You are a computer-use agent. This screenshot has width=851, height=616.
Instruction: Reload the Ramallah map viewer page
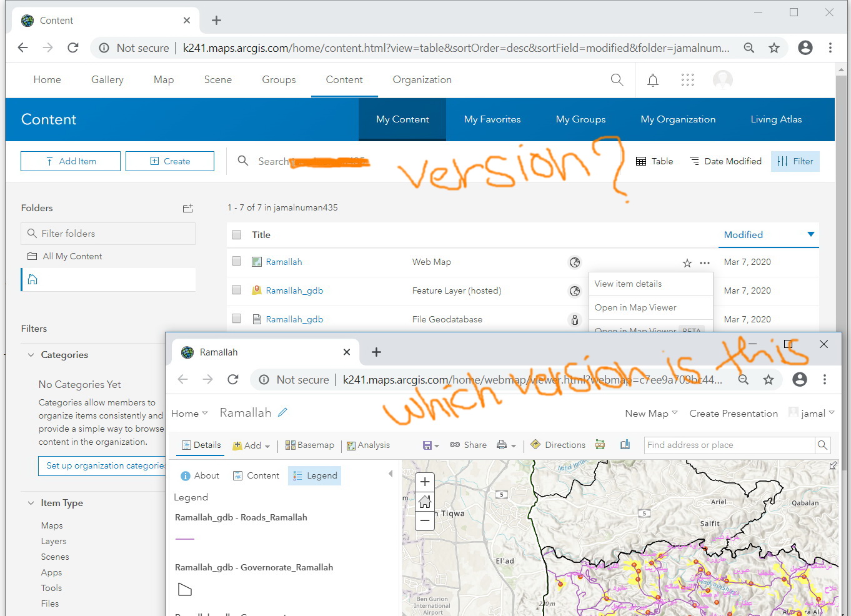(233, 379)
